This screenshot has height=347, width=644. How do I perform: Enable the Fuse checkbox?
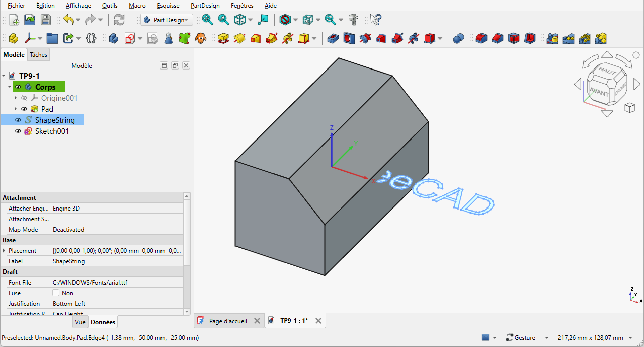[56, 293]
